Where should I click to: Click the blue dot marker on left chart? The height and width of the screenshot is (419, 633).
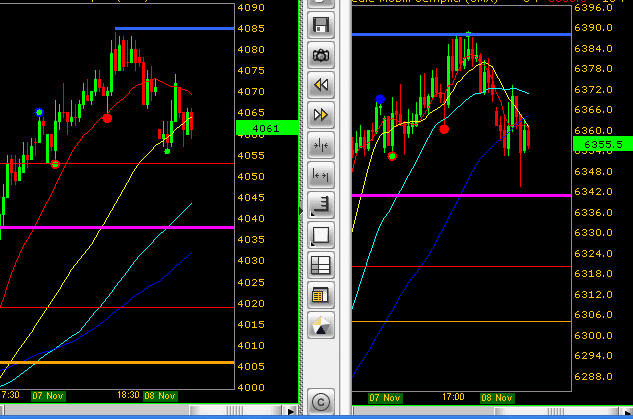[39, 112]
